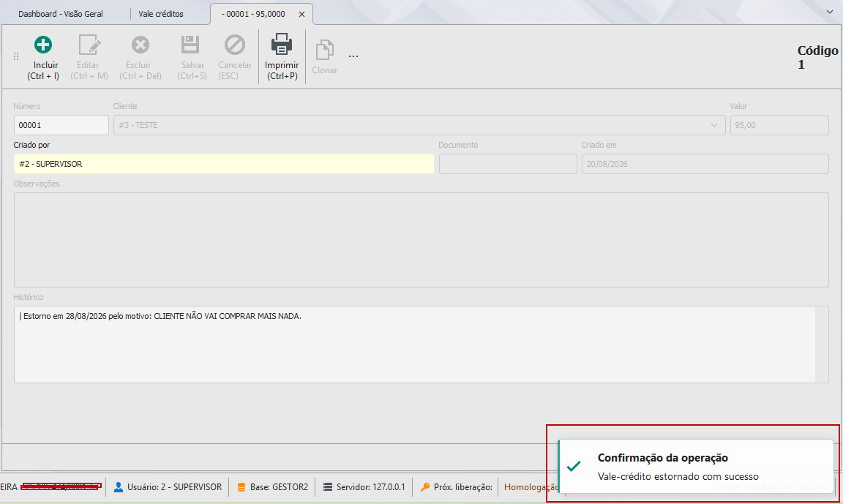The width and height of the screenshot is (843, 504).
Task: Click the Documento field
Action: coord(508,164)
